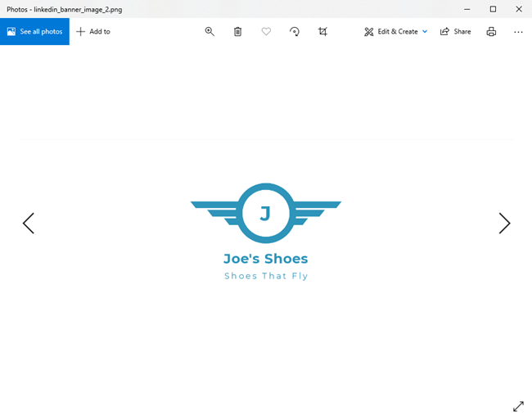The width and height of the screenshot is (532, 420).
Task: Click the Joe's Shoes logo image
Action: point(265,214)
